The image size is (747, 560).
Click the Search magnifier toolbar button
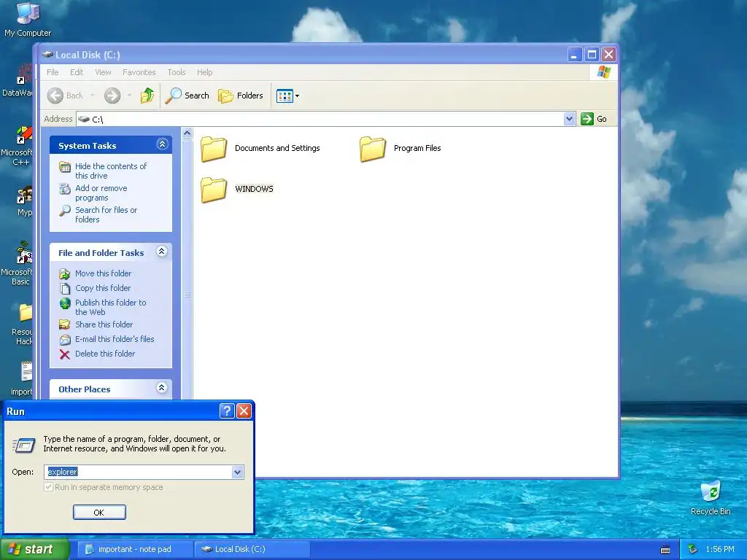click(x=187, y=96)
